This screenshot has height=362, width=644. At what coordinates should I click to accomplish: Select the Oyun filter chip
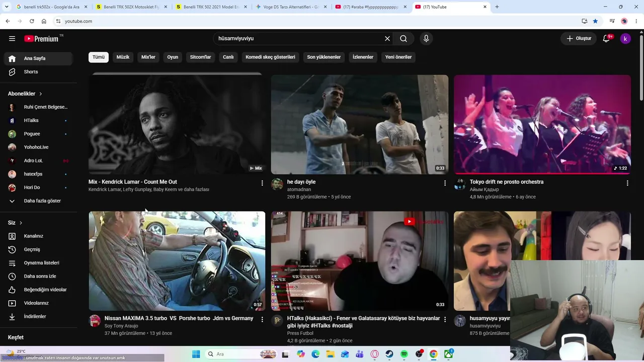pyautogui.click(x=173, y=57)
